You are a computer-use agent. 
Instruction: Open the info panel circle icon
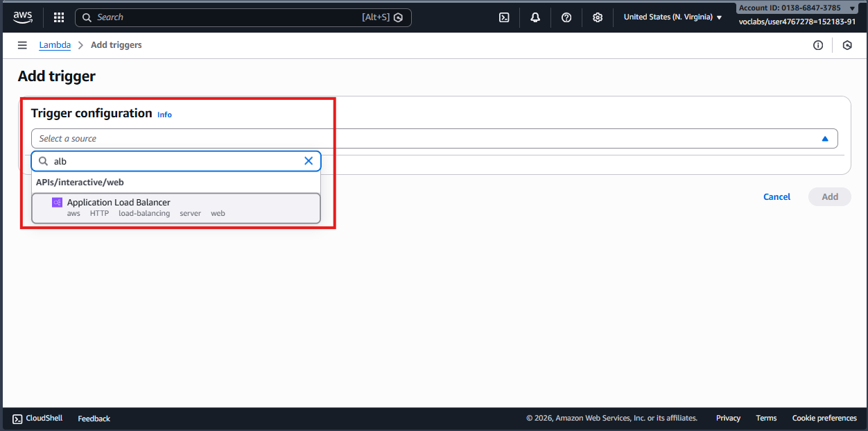[818, 45]
